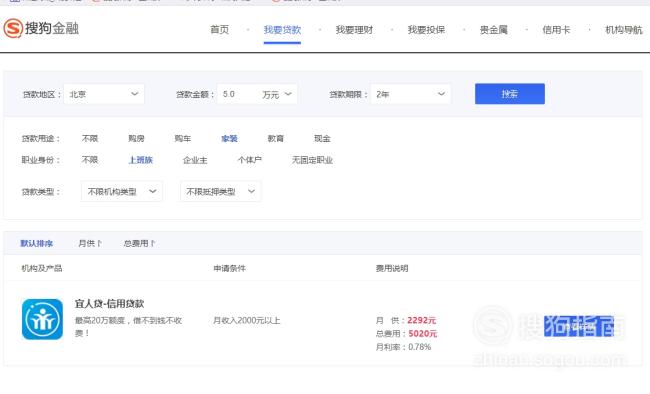650x394 pixels.
Task: Open the 我要投保 nav tab
Action: coord(426,30)
